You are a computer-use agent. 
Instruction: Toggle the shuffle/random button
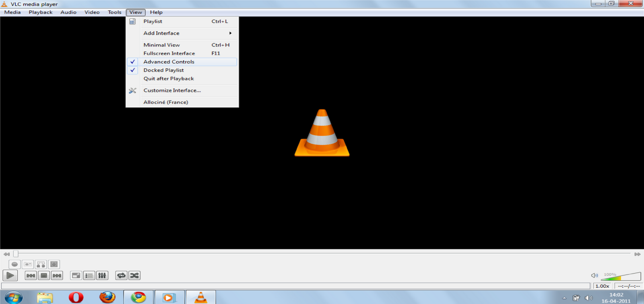pos(134,275)
